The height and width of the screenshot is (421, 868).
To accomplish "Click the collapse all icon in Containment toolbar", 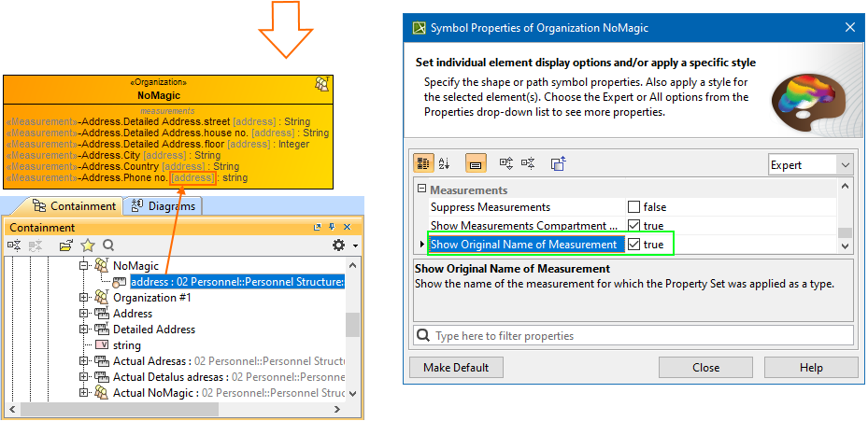I will [x=15, y=246].
